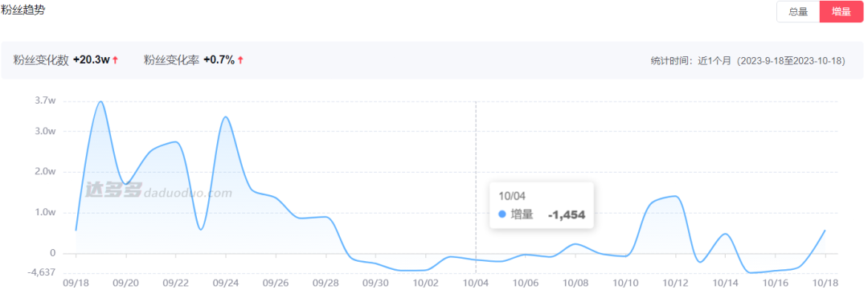Switch to 总量 view
This screenshot has height=290, width=868.
(798, 11)
